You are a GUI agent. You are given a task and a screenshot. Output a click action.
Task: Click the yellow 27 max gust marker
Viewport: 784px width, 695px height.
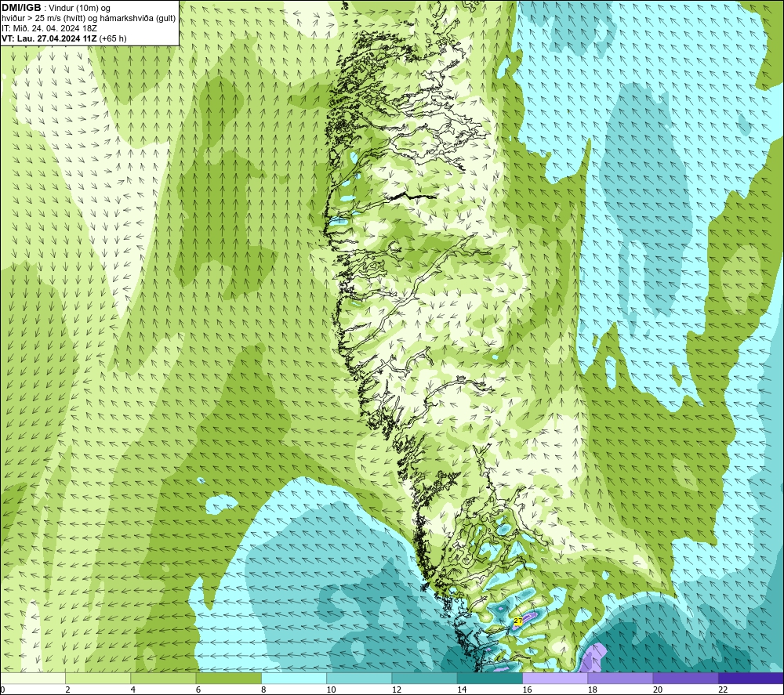click(x=518, y=621)
